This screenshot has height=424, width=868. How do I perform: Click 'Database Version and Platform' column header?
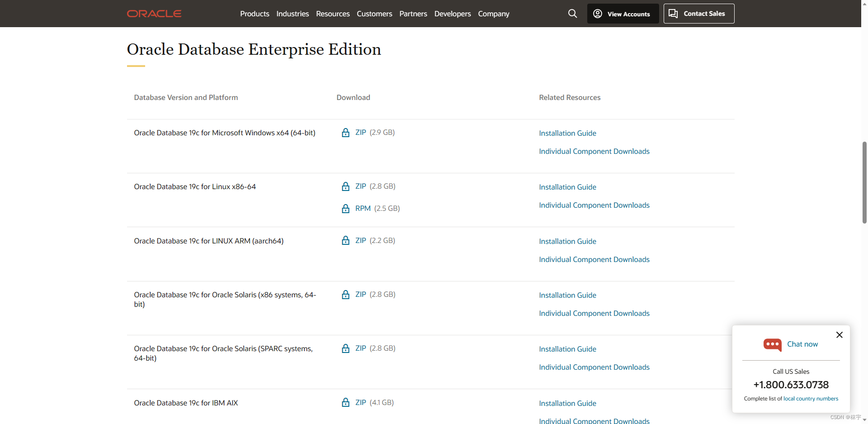(x=186, y=97)
